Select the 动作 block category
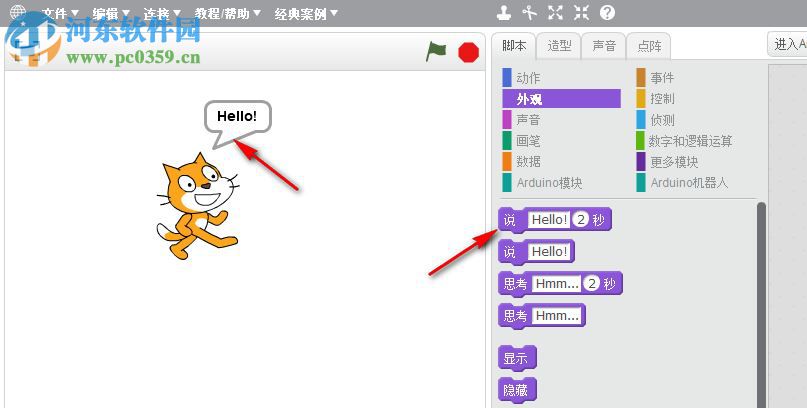This screenshot has height=408, width=807. pyautogui.click(x=561, y=78)
